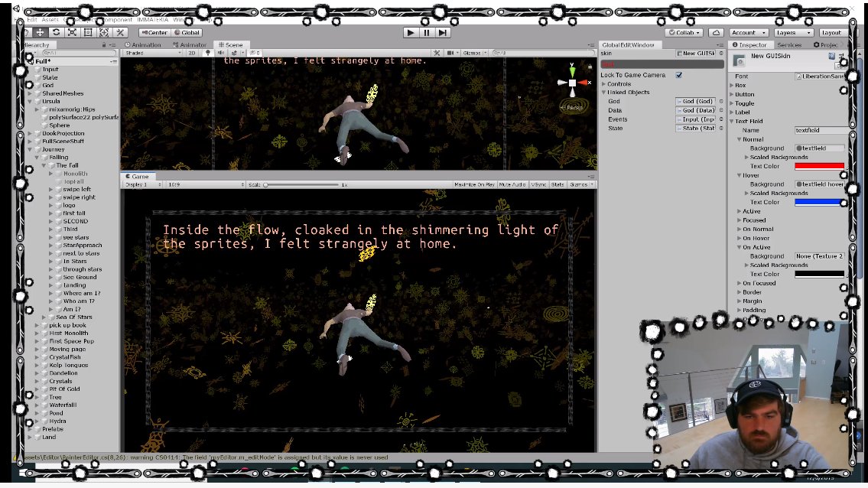The width and height of the screenshot is (868, 488).
Task: Toggle 2D mode in Scene view
Action: [x=191, y=54]
